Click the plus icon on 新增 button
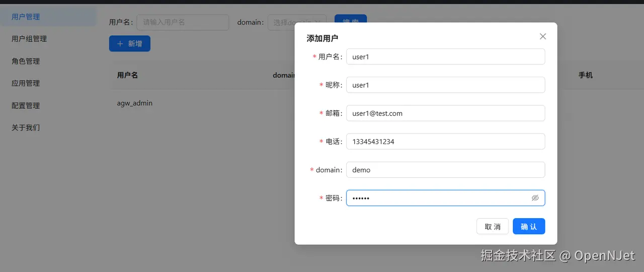Image resolution: width=644 pixels, height=272 pixels. [120, 44]
